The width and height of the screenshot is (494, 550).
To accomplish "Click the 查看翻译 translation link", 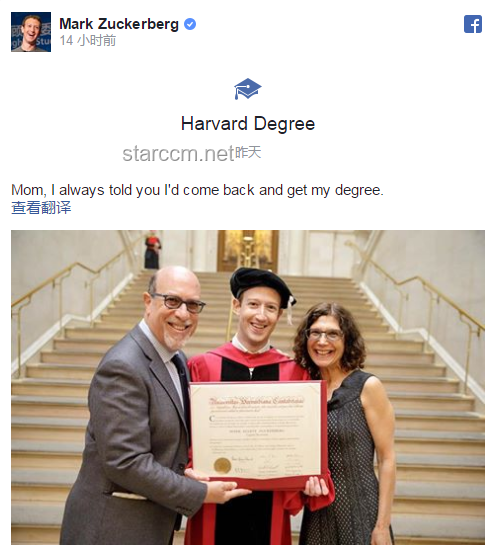I will tap(41, 207).
